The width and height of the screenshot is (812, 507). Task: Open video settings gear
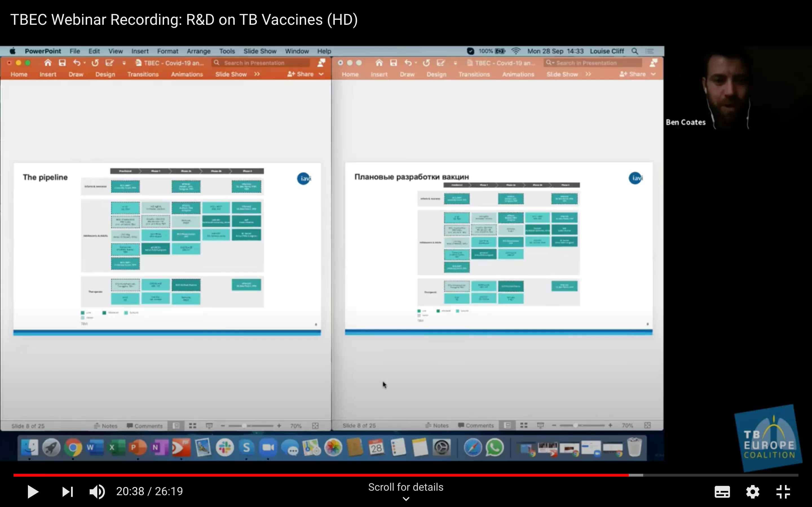[x=753, y=492]
